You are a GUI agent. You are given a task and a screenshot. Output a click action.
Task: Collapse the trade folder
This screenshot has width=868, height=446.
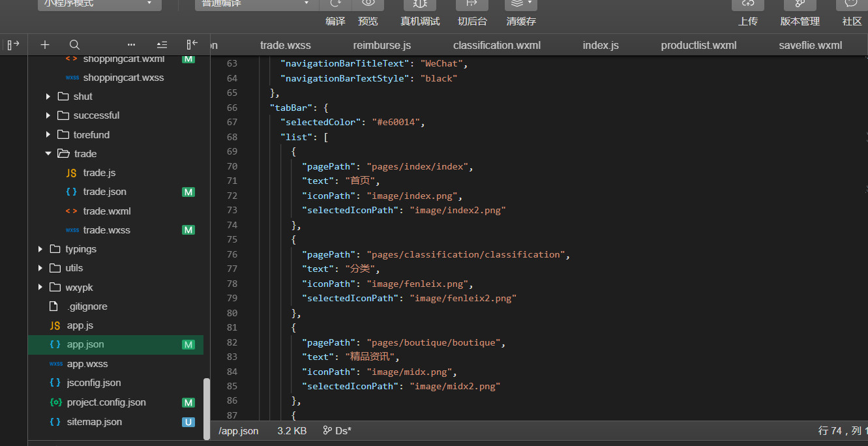click(48, 154)
